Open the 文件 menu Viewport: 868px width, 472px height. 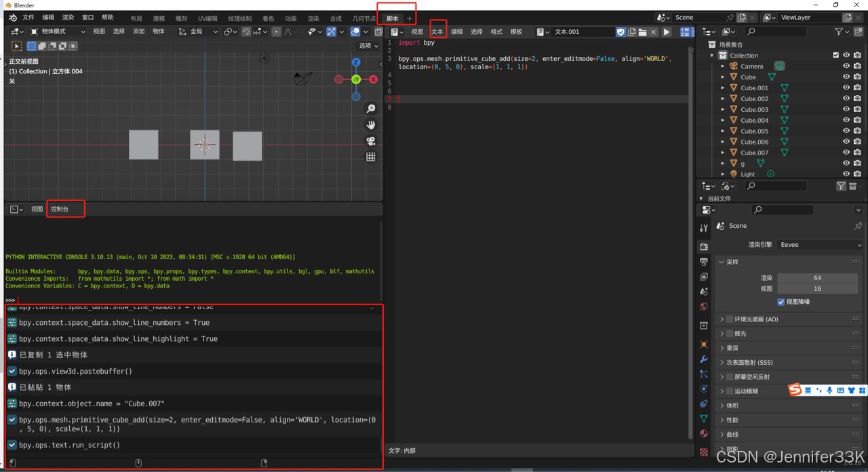pyautogui.click(x=28, y=18)
